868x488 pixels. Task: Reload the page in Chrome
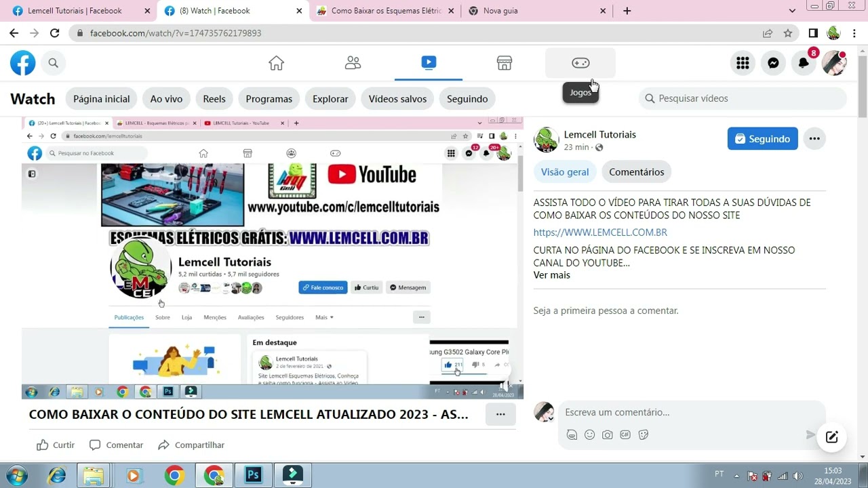(54, 33)
